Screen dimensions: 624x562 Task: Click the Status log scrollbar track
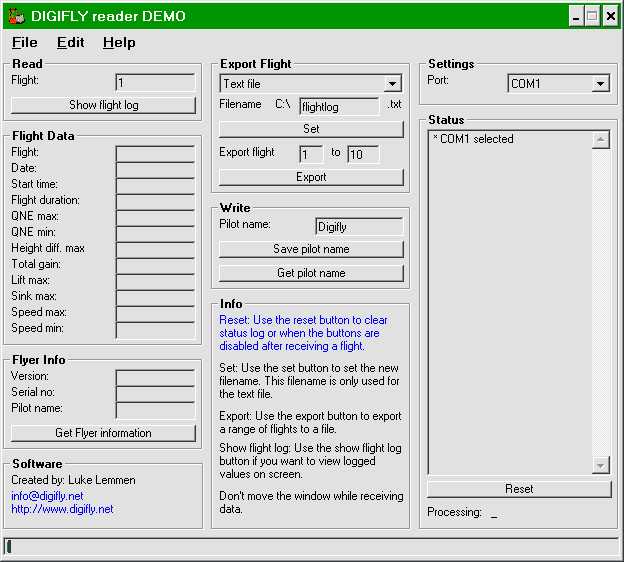[x=601, y=302]
